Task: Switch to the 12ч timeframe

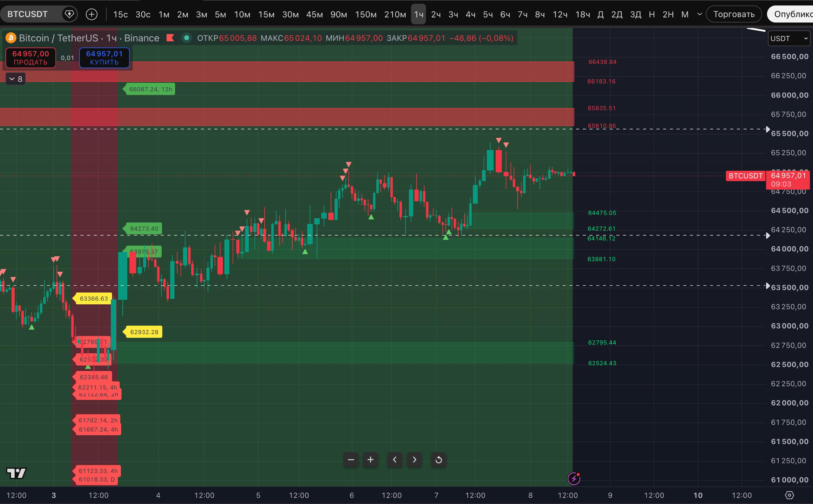Action: [560, 14]
